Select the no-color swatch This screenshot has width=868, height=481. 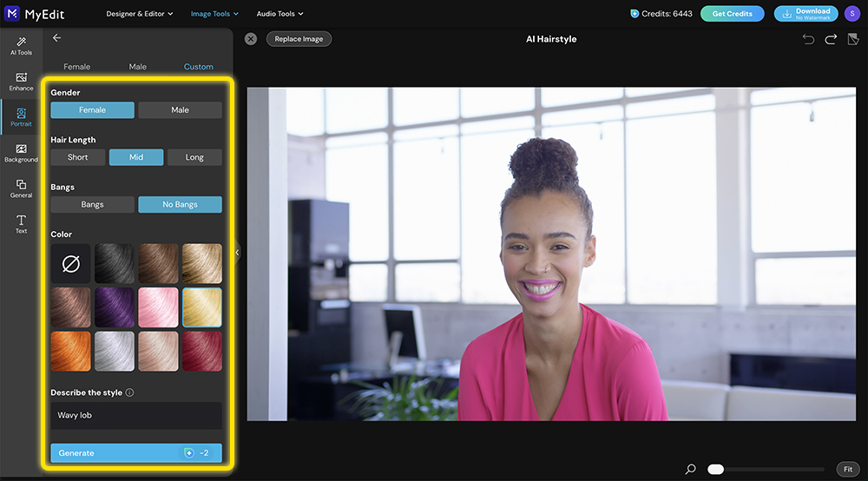pos(71,264)
